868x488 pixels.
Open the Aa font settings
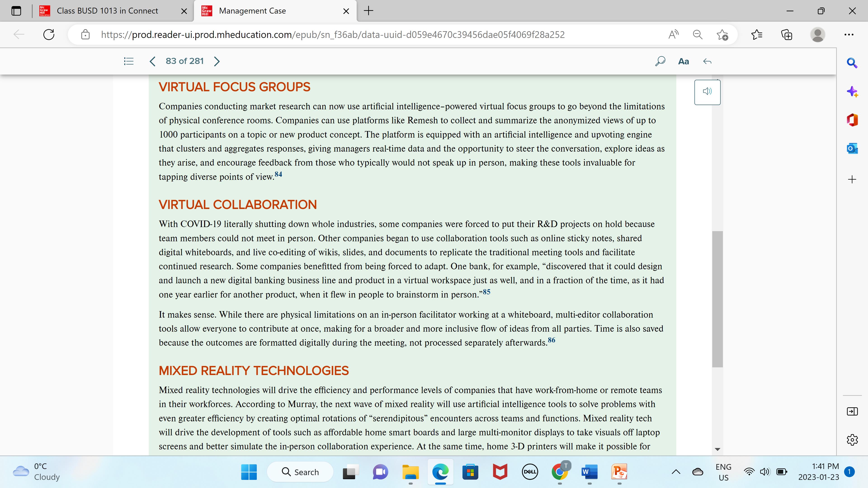pos(683,61)
